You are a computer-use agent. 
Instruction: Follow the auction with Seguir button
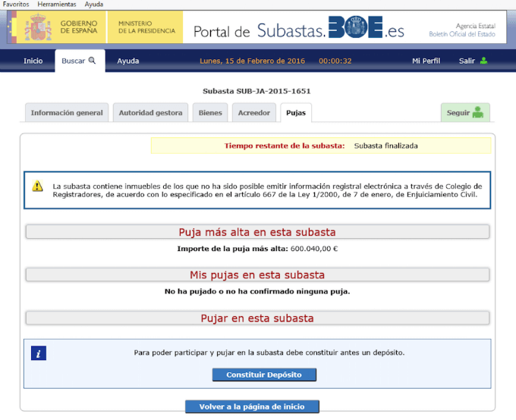click(x=465, y=112)
